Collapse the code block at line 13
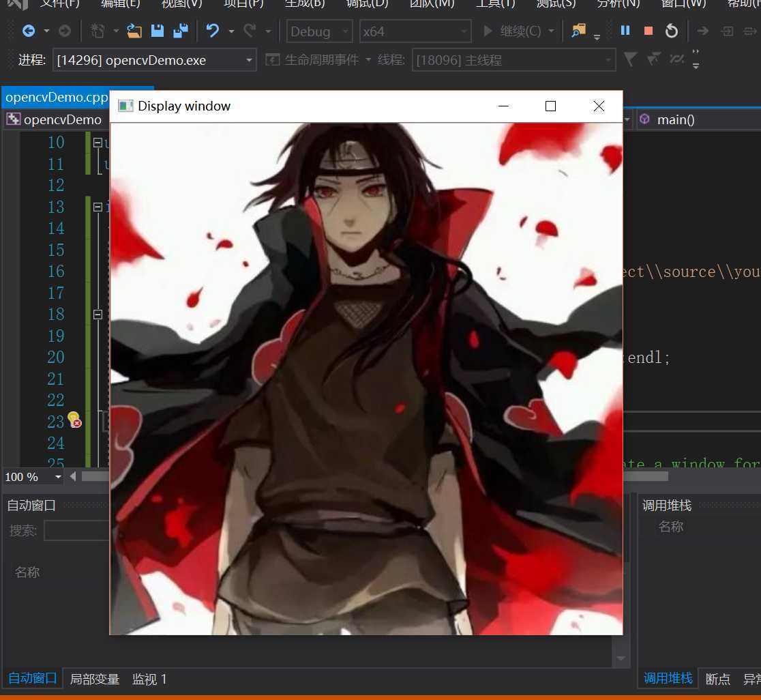The width and height of the screenshot is (761, 700). (x=98, y=207)
